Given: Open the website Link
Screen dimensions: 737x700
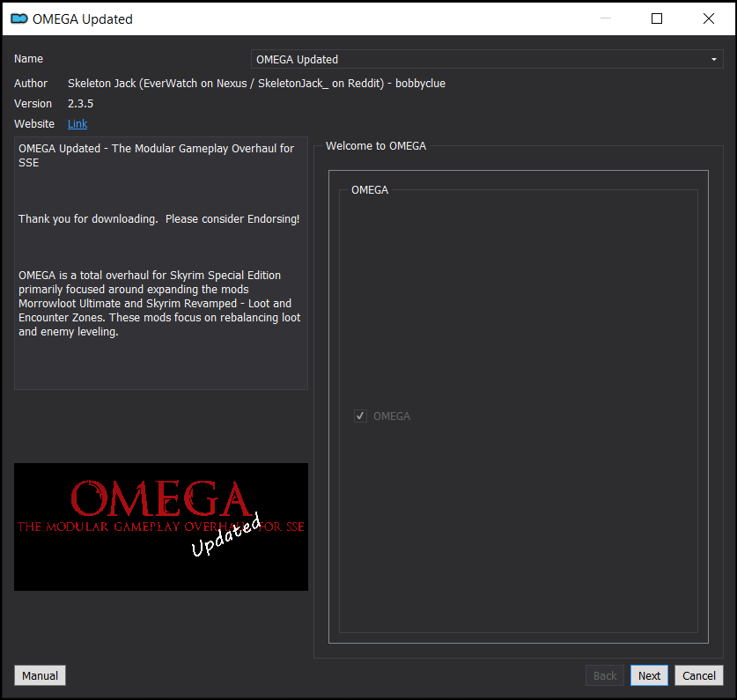Looking at the screenshot, I should 77,123.
